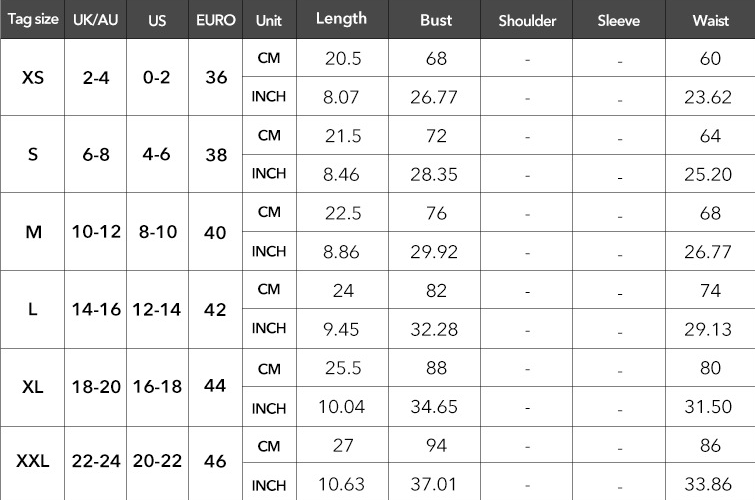Click the 33.86 waist inch value

710,486
